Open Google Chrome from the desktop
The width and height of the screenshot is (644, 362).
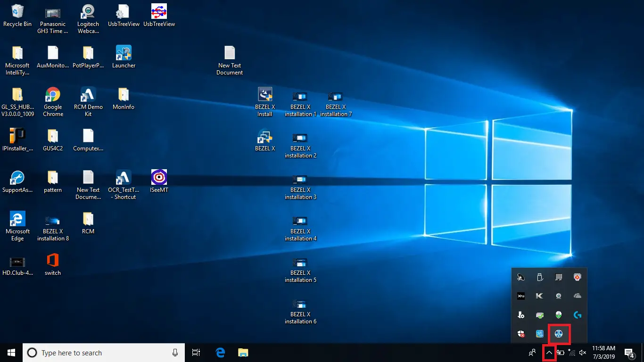click(x=52, y=100)
